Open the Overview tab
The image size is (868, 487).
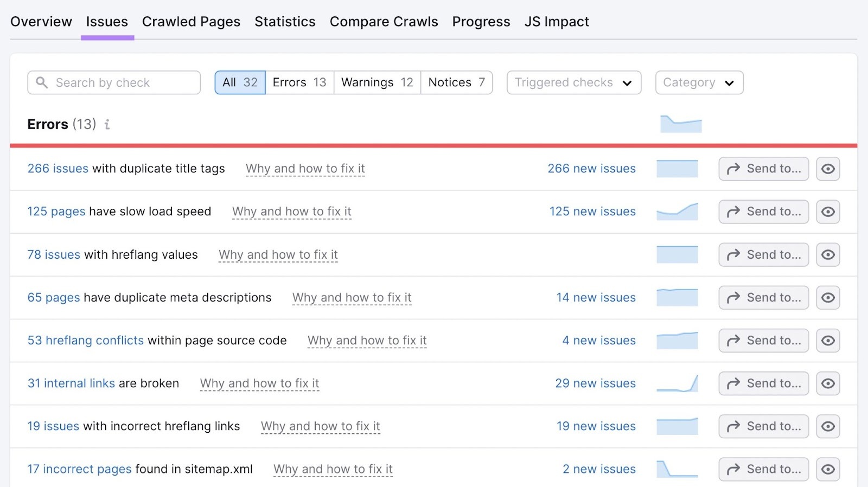41,22
